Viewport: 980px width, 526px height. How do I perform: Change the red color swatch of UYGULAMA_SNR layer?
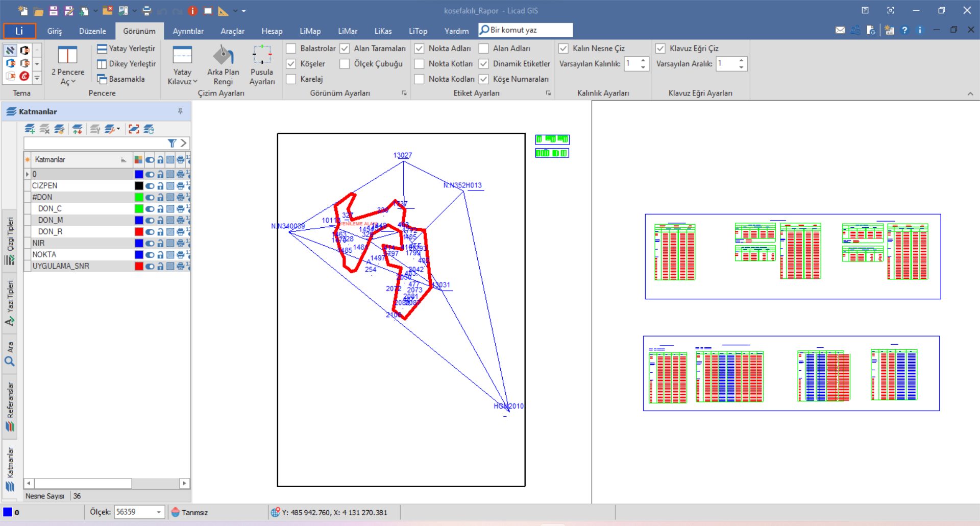[x=139, y=266]
